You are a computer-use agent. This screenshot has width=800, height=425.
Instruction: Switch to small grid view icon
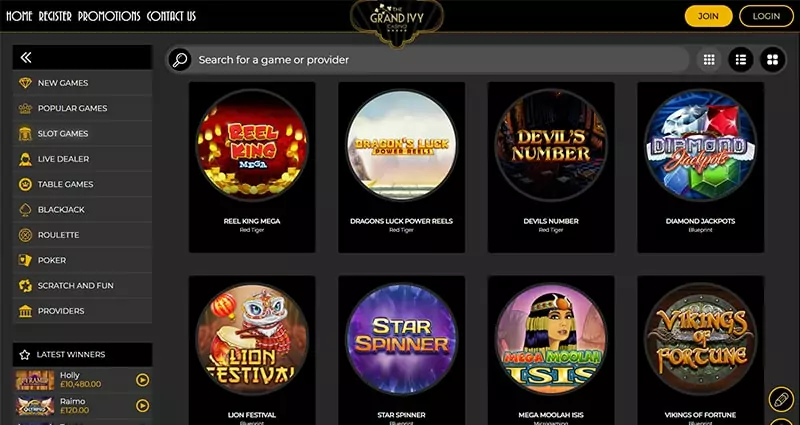click(709, 60)
